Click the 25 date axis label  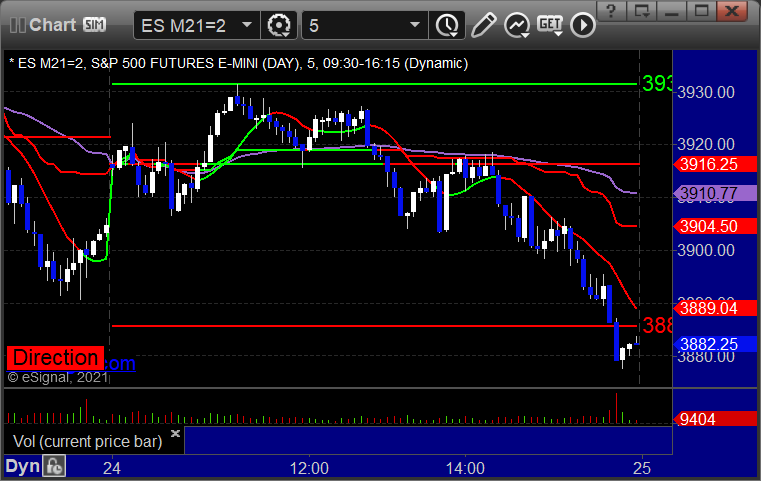click(x=642, y=468)
